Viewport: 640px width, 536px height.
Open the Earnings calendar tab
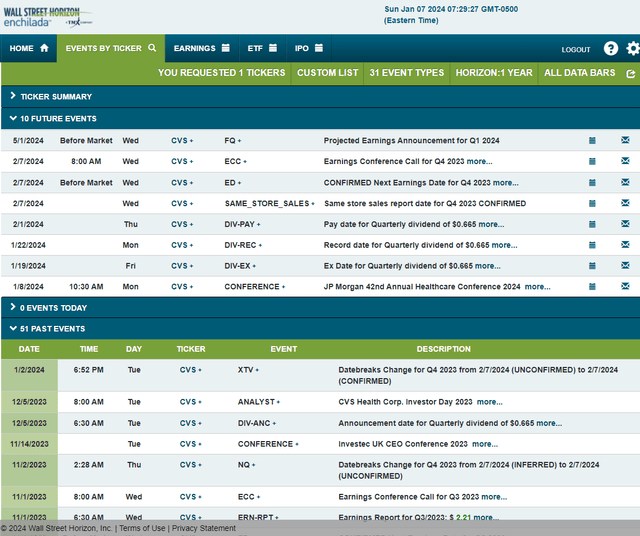[202, 48]
